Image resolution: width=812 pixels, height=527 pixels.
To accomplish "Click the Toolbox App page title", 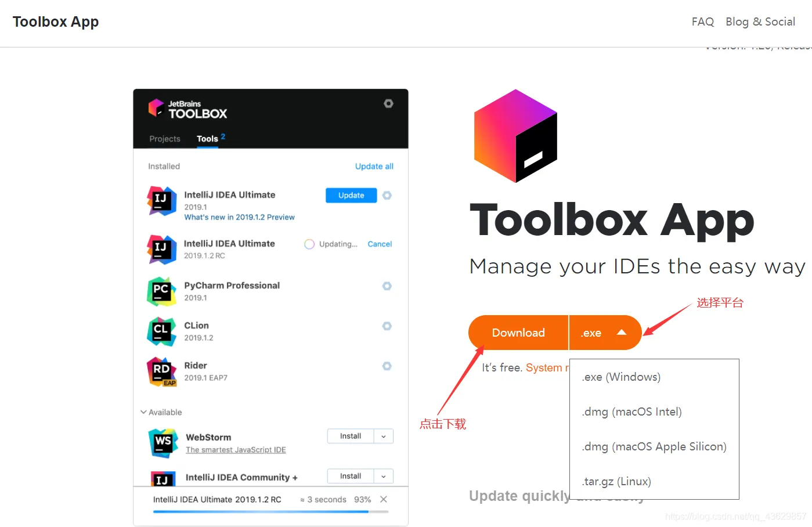I will pos(56,21).
